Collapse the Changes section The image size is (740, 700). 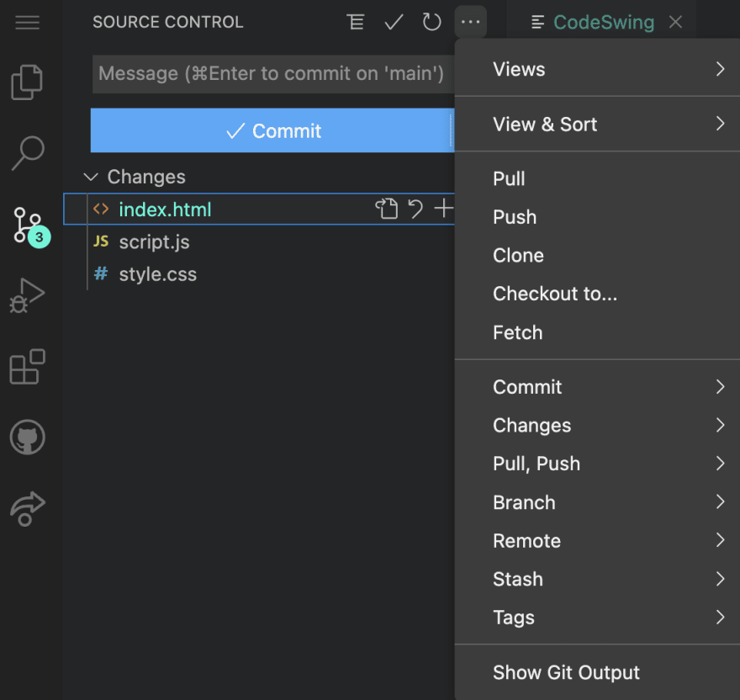click(91, 177)
